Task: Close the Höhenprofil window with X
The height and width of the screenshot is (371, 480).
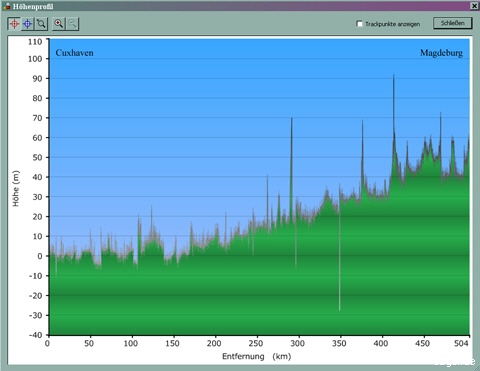Action: click(474, 6)
